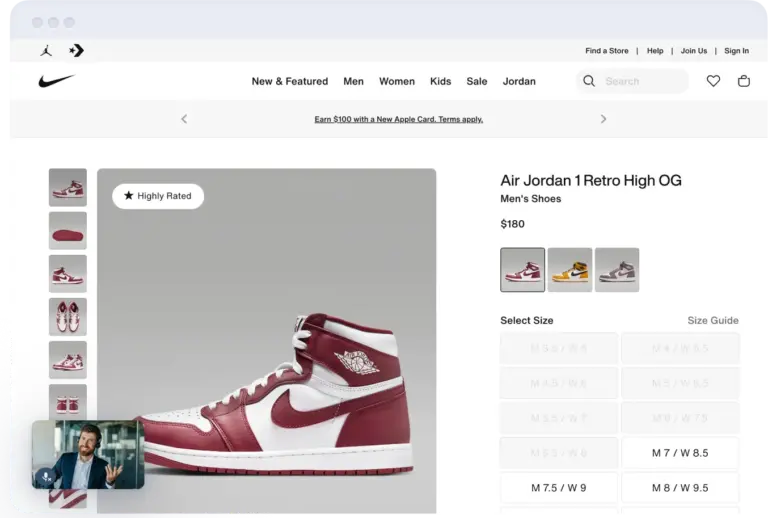Click the Apple Card promo link
Image resolution: width=768 pixels, height=518 pixels.
[x=398, y=119]
